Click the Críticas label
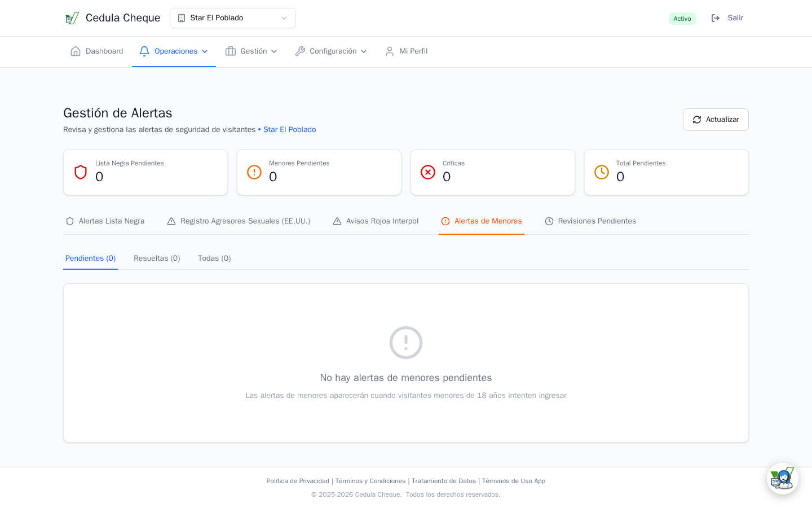This screenshot has width=812, height=508. [454, 163]
